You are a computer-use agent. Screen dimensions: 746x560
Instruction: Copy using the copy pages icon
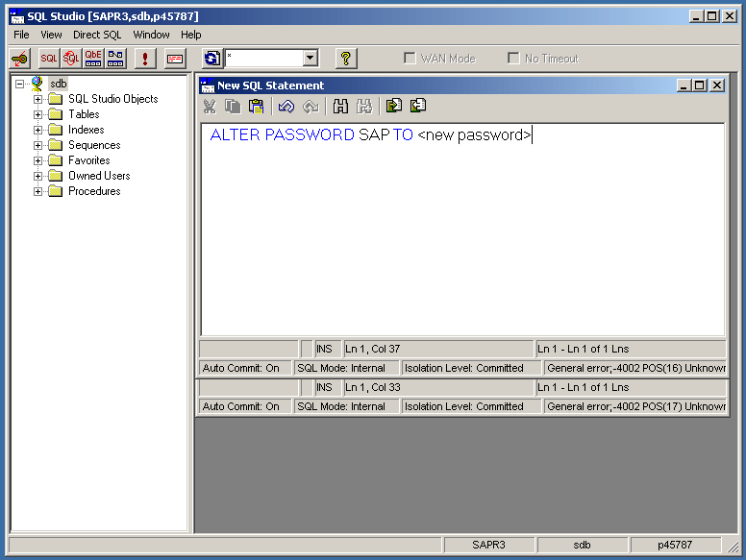click(233, 106)
